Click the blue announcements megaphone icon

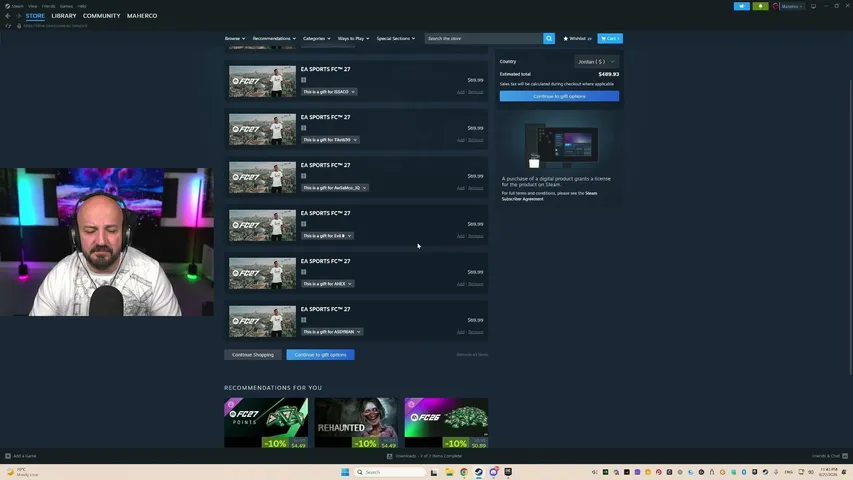pos(741,6)
